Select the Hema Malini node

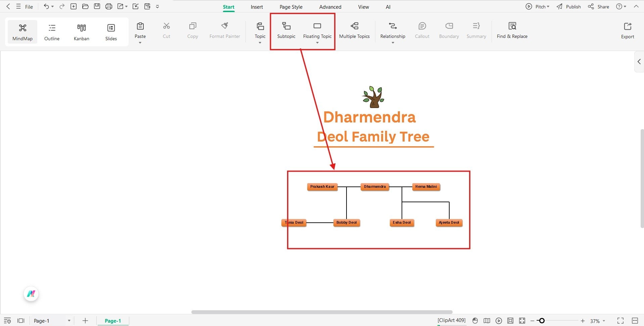[426, 187]
